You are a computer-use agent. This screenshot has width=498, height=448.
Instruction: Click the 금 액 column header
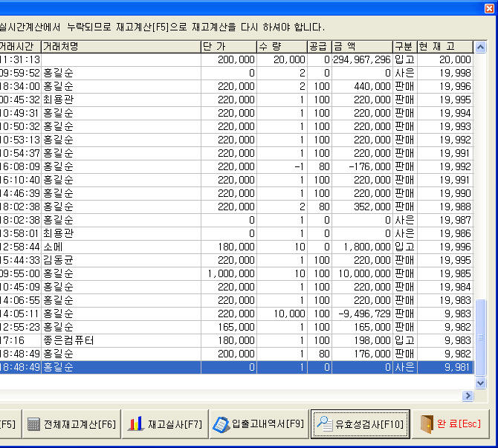tap(362, 47)
